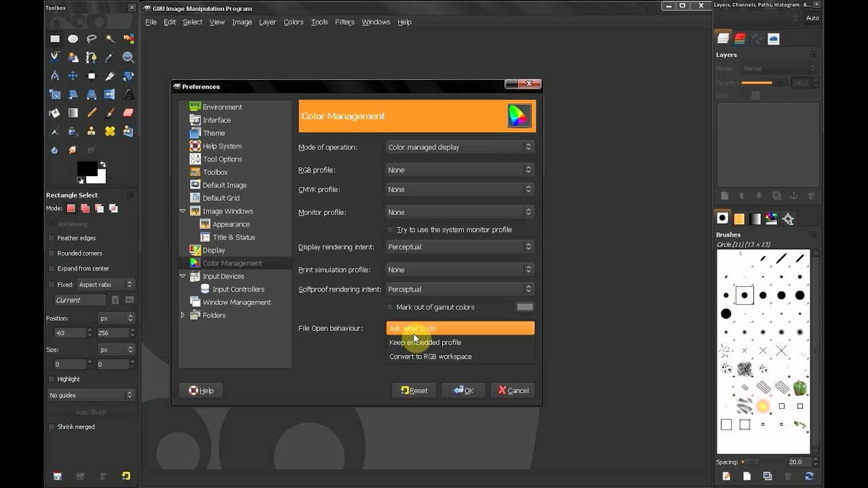Select the Blend gradient tool
Image resolution: width=868 pixels, height=488 pixels.
(73, 113)
